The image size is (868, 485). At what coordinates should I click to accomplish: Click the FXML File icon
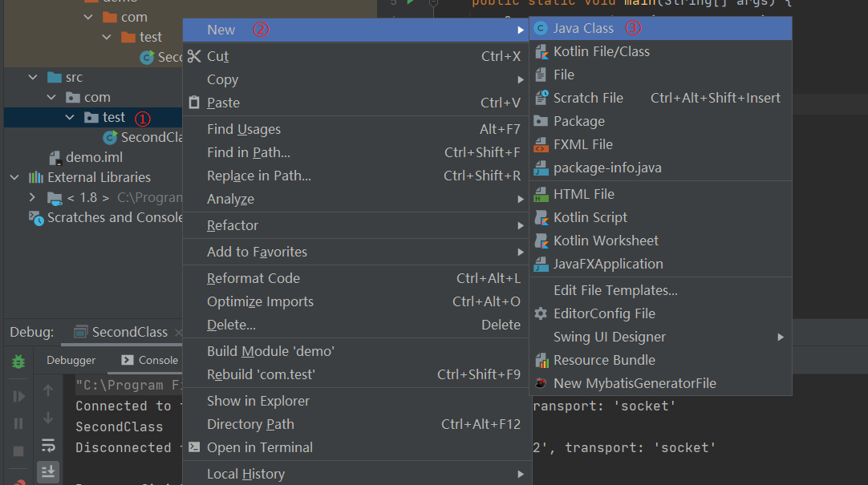tap(541, 144)
